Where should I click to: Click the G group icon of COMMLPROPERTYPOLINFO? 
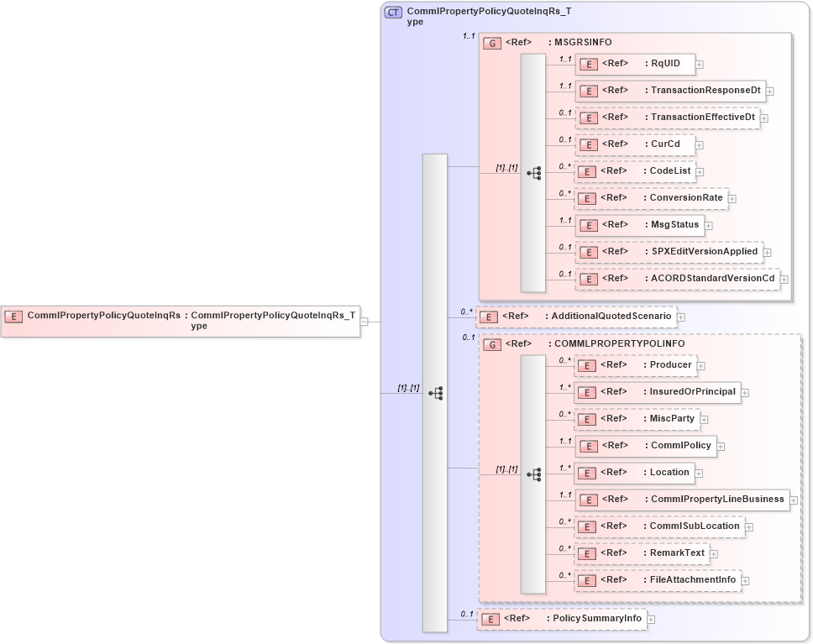[490, 344]
